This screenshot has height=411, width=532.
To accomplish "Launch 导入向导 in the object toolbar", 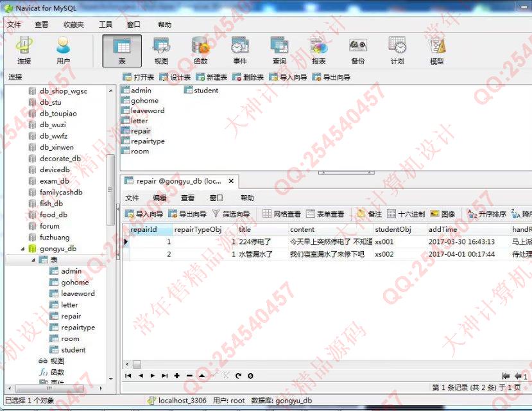I will pyautogui.click(x=288, y=77).
